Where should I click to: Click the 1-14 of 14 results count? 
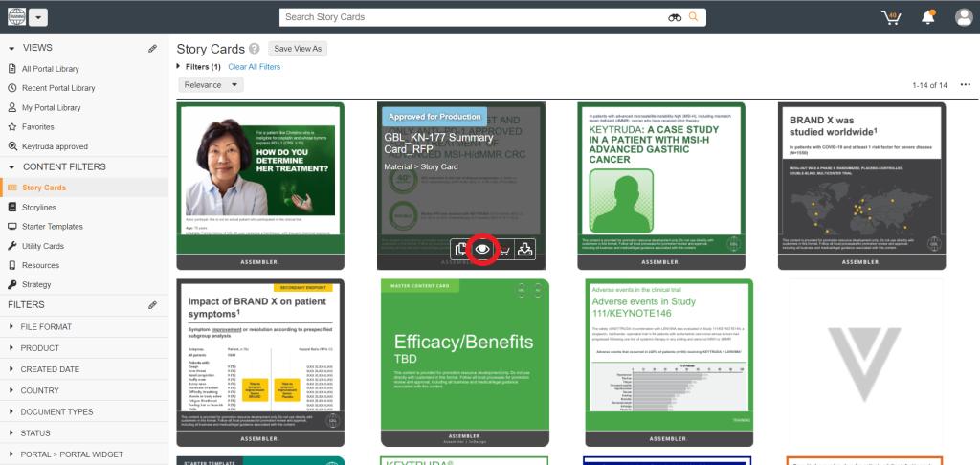(929, 85)
